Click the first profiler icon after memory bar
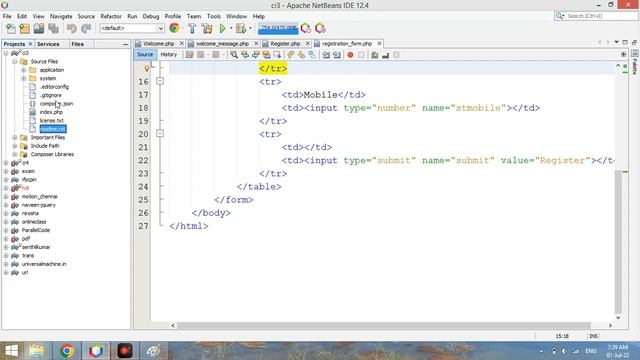Screen dimensions: 640x360 306,28
